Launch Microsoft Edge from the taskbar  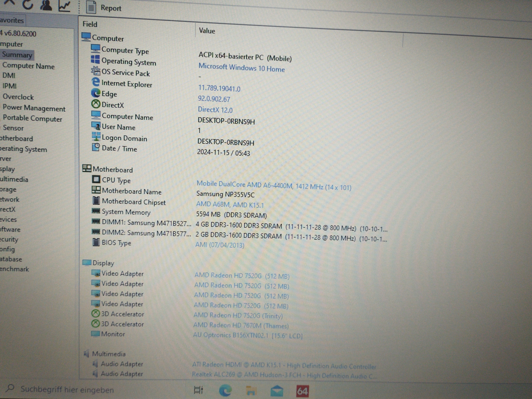(x=225, y=391)
